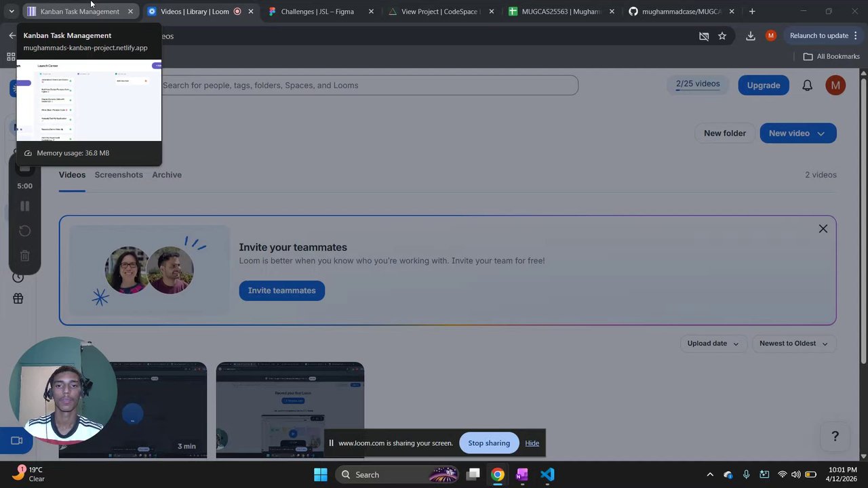The image size is (868, 488).
Task: Switch to mughammadcase GitHub tab
Action: (x=680, y=12)
